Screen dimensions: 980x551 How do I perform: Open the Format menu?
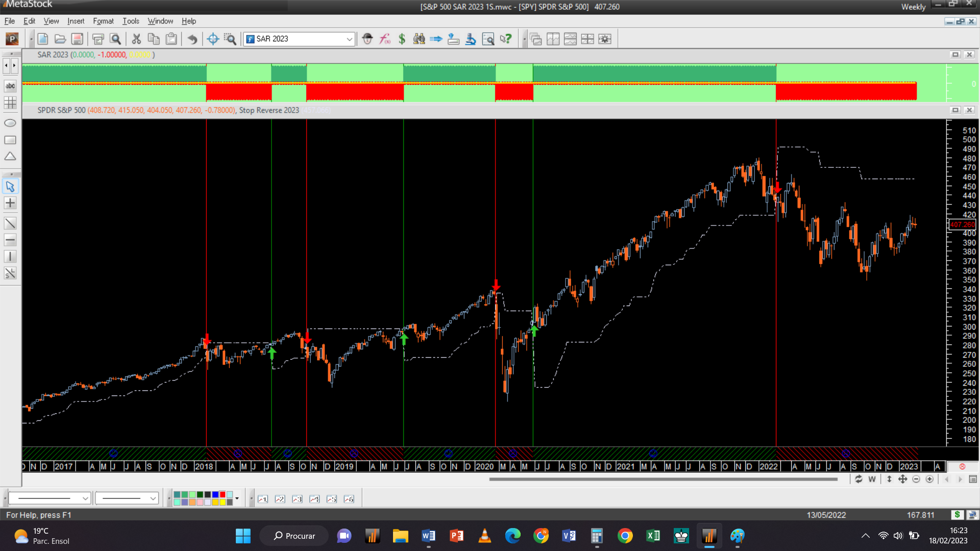pyautogui.click(x=103, y=21)
